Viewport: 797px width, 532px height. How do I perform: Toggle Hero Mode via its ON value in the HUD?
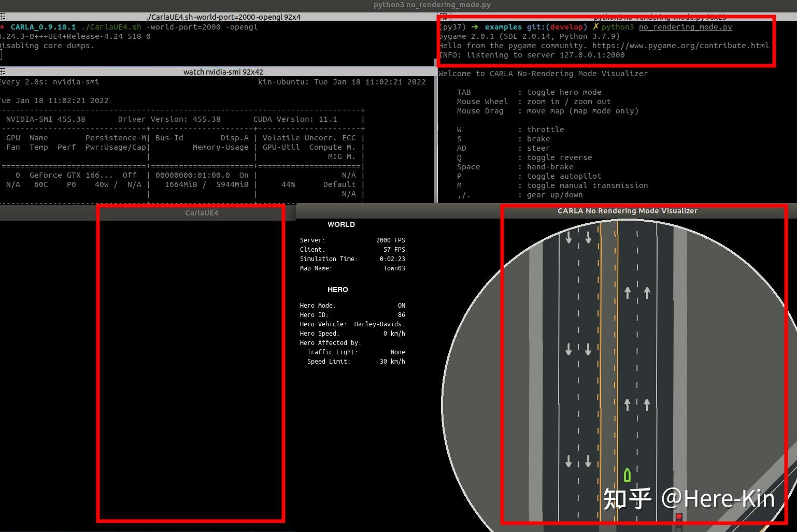401,305
